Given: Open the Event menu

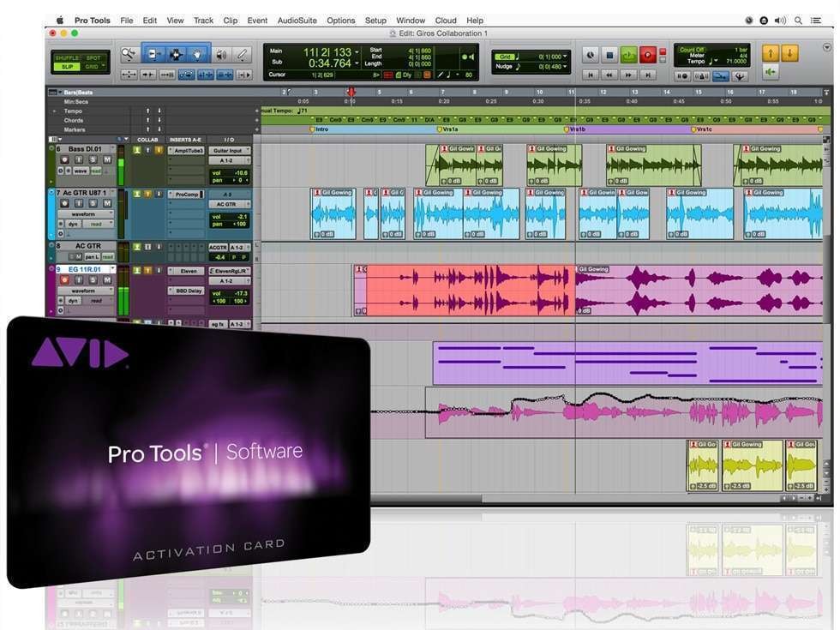Looking at the screenshot, I should 257,21.
